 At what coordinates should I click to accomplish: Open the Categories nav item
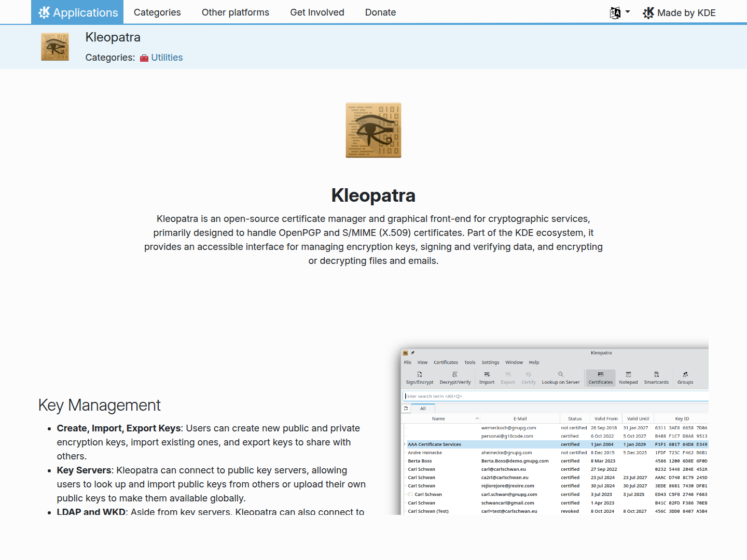pos(157,12)
